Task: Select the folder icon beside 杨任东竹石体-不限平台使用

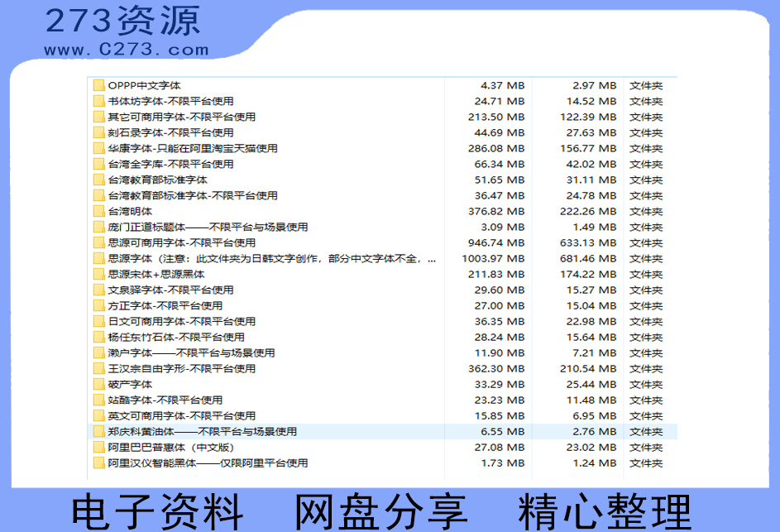Action: point(99,337)
